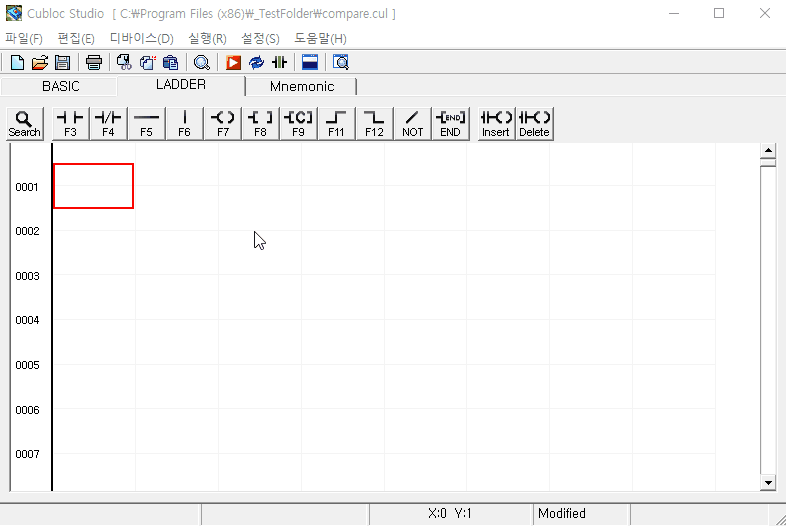Insert normally closed contact F4
This screenshot has height=526, width=786.
coord(108,123)
